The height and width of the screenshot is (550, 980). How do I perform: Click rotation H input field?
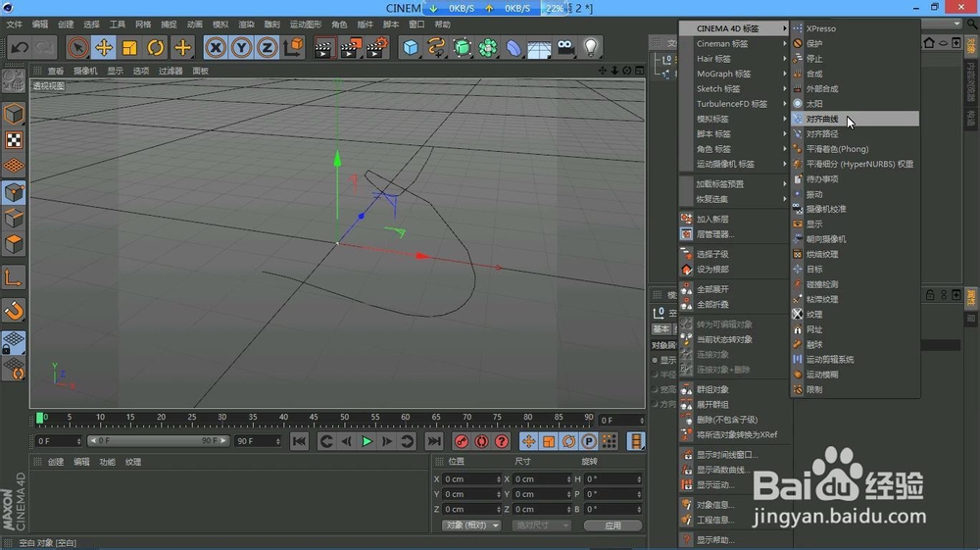pos(613,479)
